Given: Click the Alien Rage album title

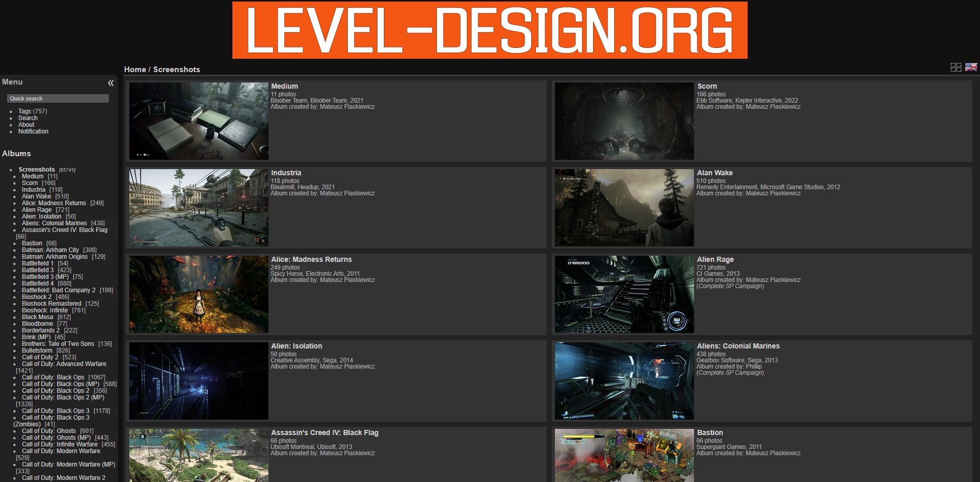Looking at the screenshot, I should [715, 259].
